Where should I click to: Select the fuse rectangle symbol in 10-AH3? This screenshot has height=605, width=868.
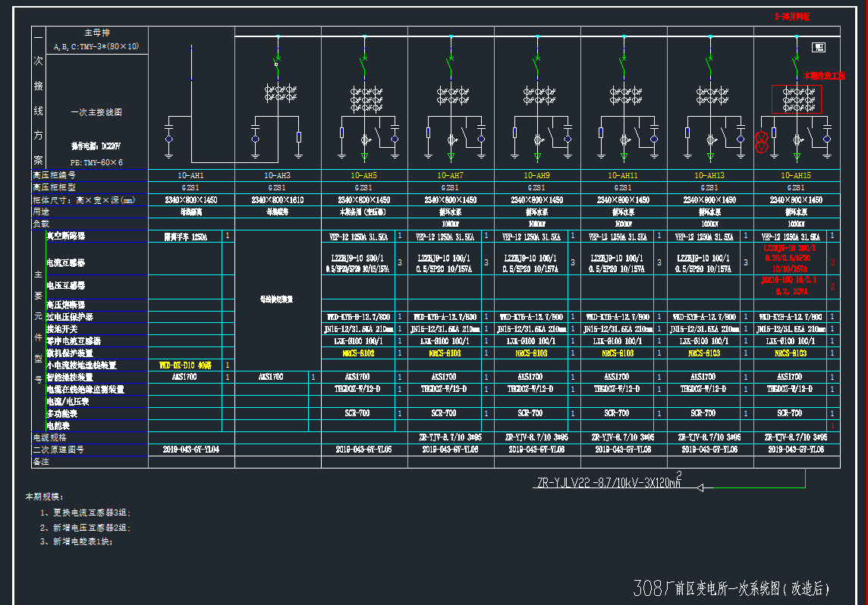tap(299, 137)
